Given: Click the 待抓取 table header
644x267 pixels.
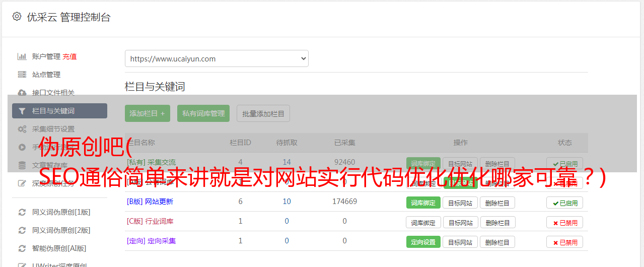Looking at the screenshot, I should coord(287,143).
